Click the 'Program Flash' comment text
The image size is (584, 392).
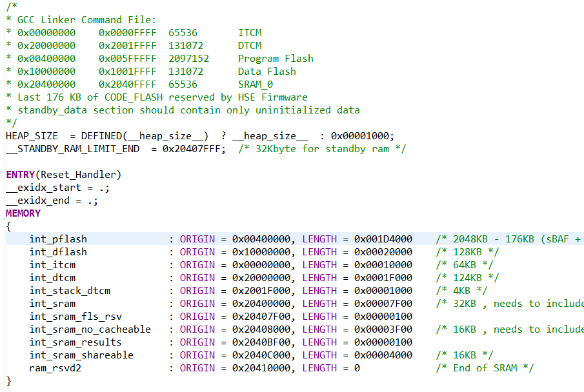pyautogui.click(x=276, y=59)
